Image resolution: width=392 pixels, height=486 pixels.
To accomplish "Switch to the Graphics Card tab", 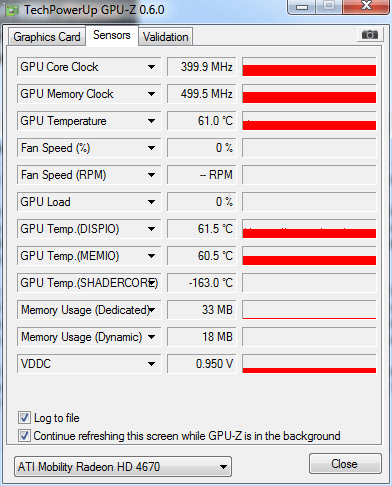I will [x=47, y=37].
